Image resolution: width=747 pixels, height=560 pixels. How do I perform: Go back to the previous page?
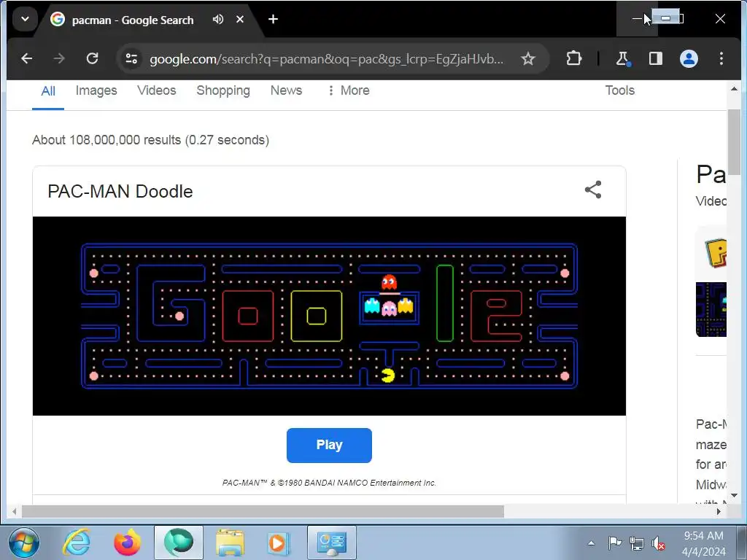click(27, 58)
